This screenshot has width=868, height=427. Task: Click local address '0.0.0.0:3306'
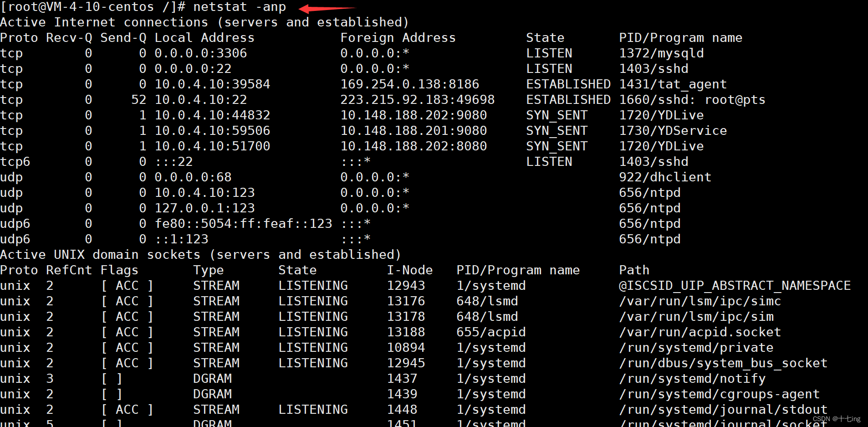(201, 53)
